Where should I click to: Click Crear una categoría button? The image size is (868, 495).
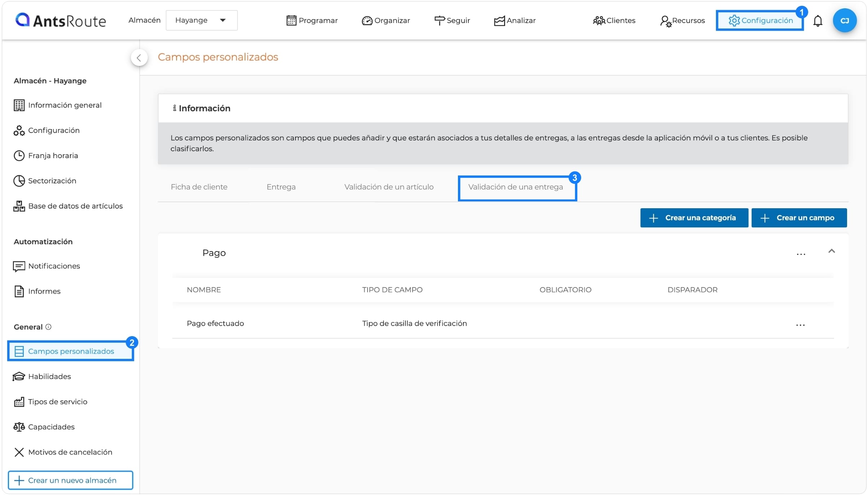[x=694, y=218]
